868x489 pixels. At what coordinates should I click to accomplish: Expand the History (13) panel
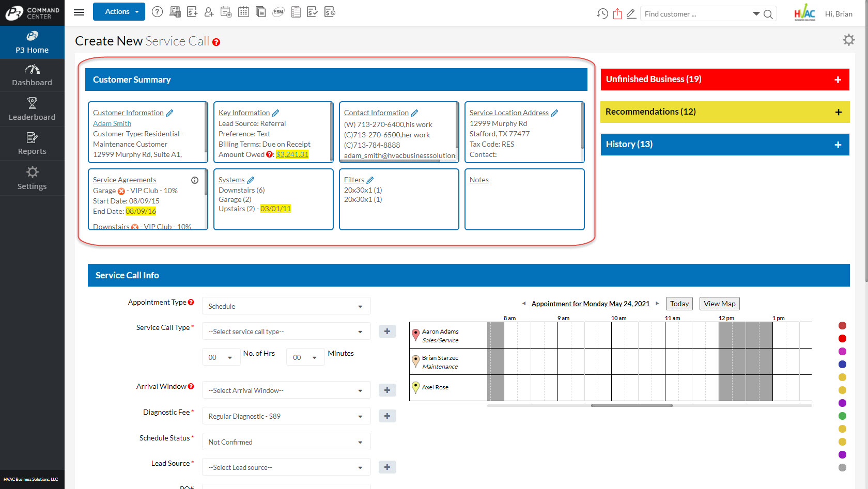[x=838, y=144]
